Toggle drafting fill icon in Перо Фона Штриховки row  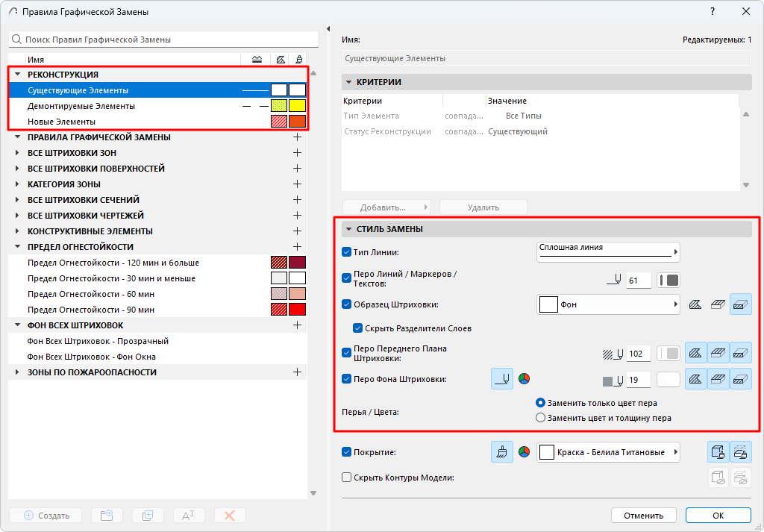tap(696, 379)
